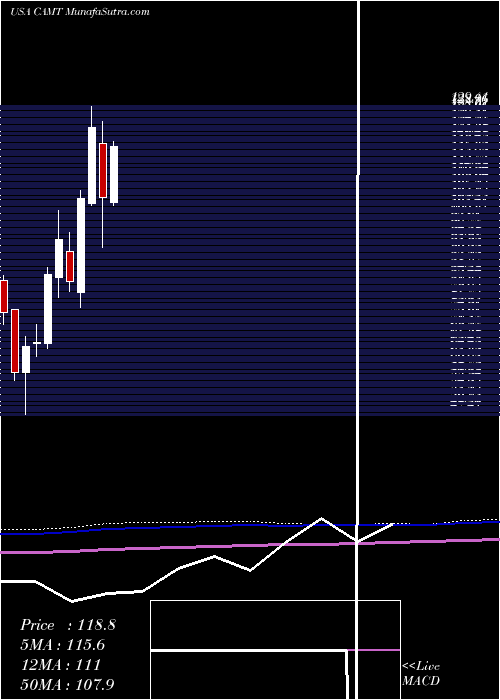Click the 50MA : 107.9 value
The image size is (500, 700).
(68, 684)
